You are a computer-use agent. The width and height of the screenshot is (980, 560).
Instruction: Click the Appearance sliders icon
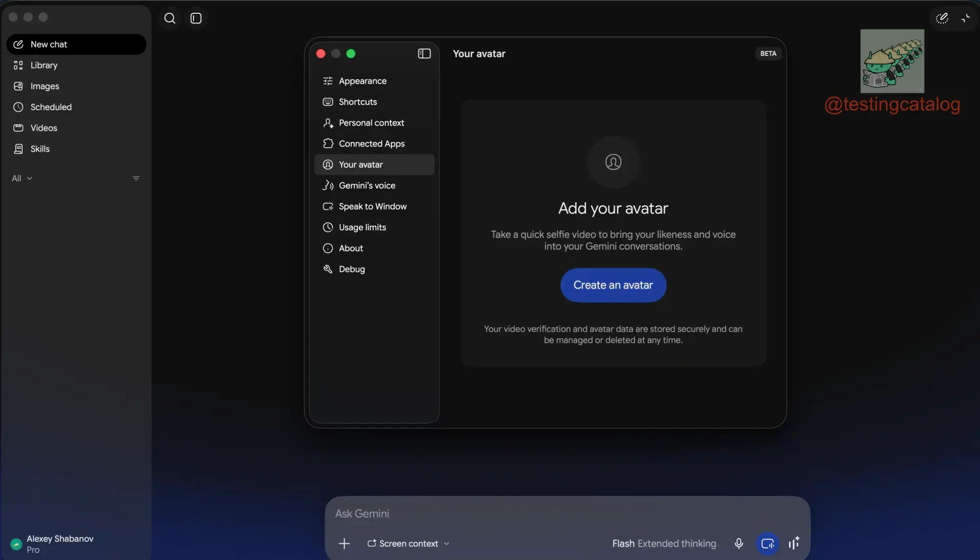[328, 81]
